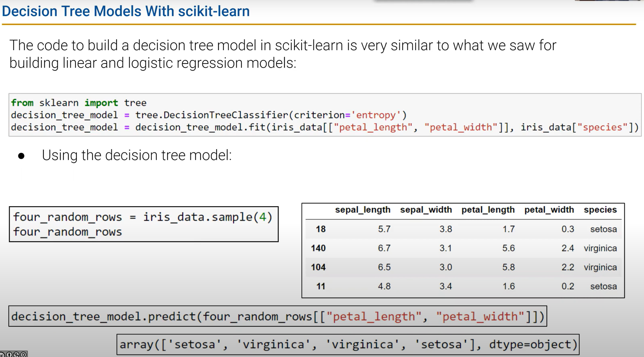644x357 pixels.
Task: Click the array output result box
Action: (x=348, y=345)
